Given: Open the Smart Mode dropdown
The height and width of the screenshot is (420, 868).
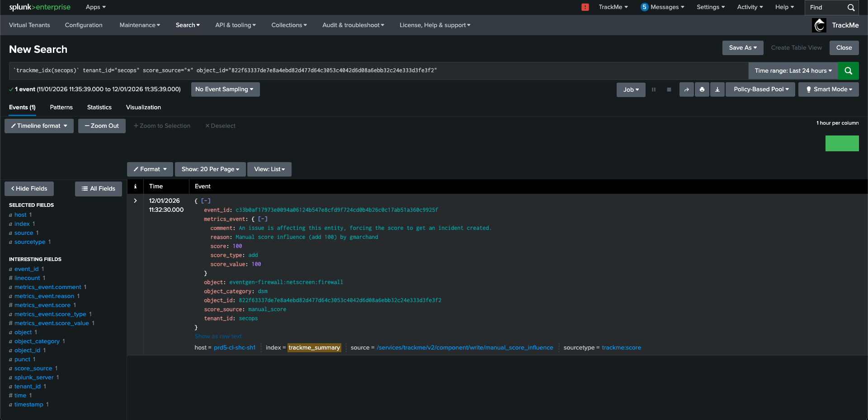Looking at the screenshot, I should pyautogui.click(x=828, y=89).
